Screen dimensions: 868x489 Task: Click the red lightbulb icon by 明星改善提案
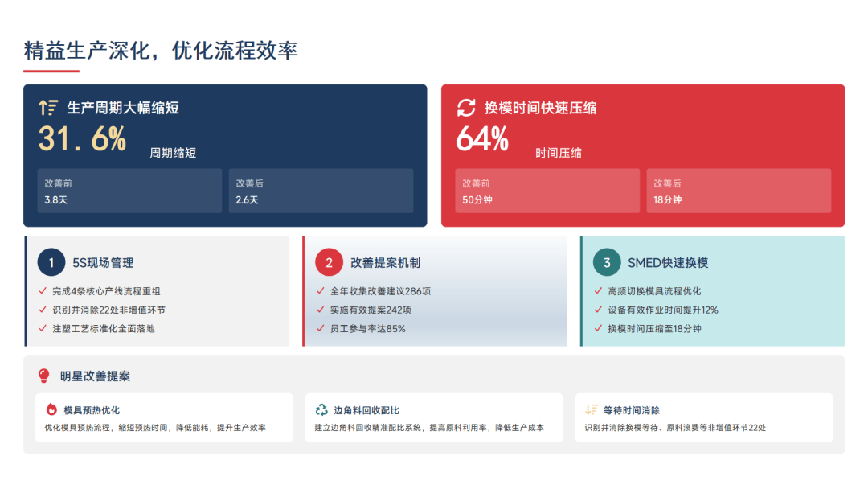[44, 376]
